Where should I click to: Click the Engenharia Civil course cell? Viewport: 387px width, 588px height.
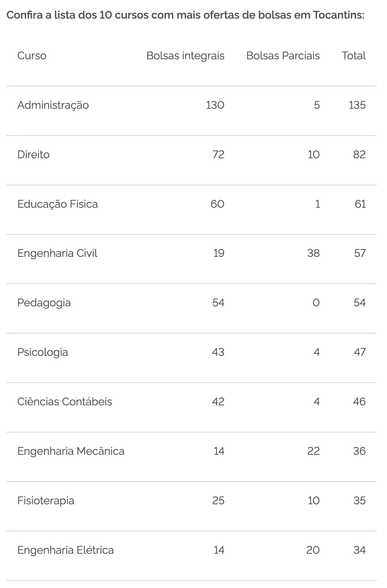point(57,254)
